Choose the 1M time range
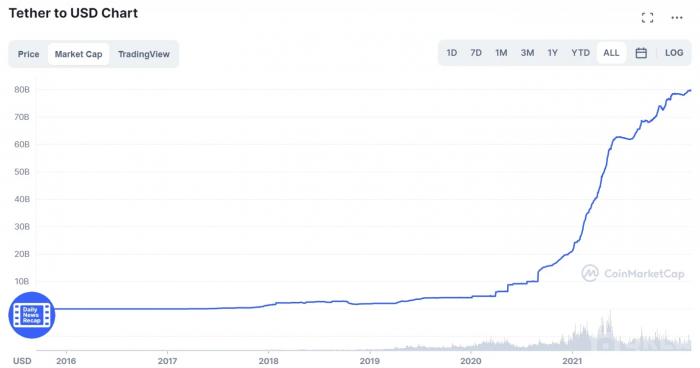The image size is (700, 368). tap(501, 53)
